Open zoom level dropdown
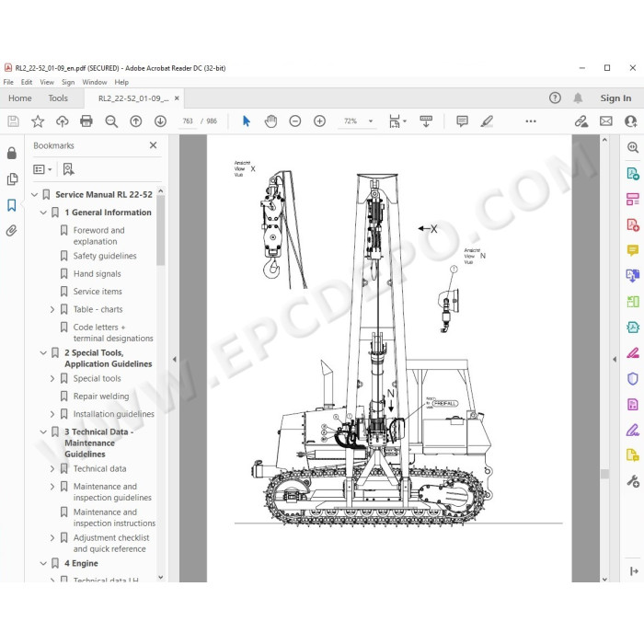This screenshot has width=644, height=644. [371, 121]
